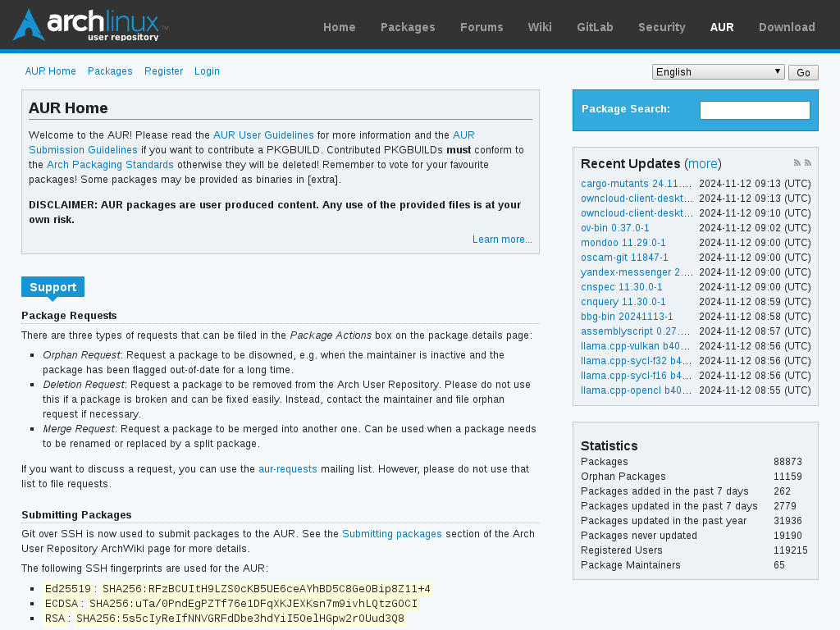The image size is (840, 630).
Task: Select the AUR navigation item
Action: pyautogui.click(x=722, y=27)
